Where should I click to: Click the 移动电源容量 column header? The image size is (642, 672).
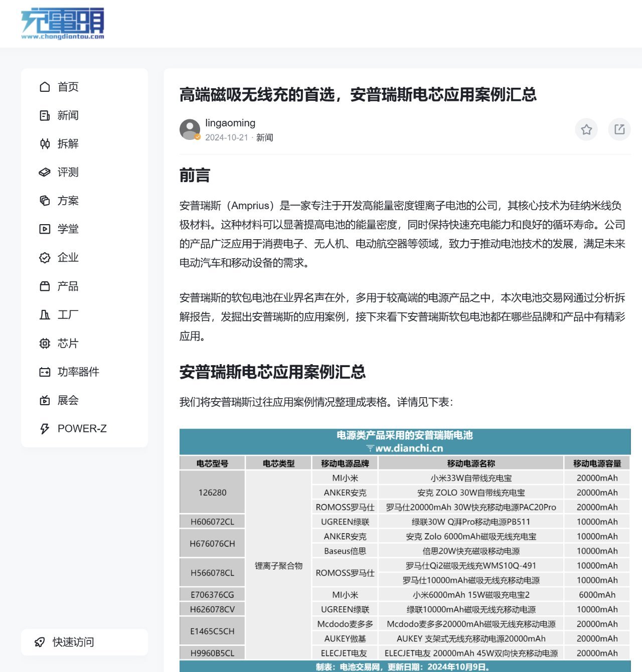click(597, 463)
